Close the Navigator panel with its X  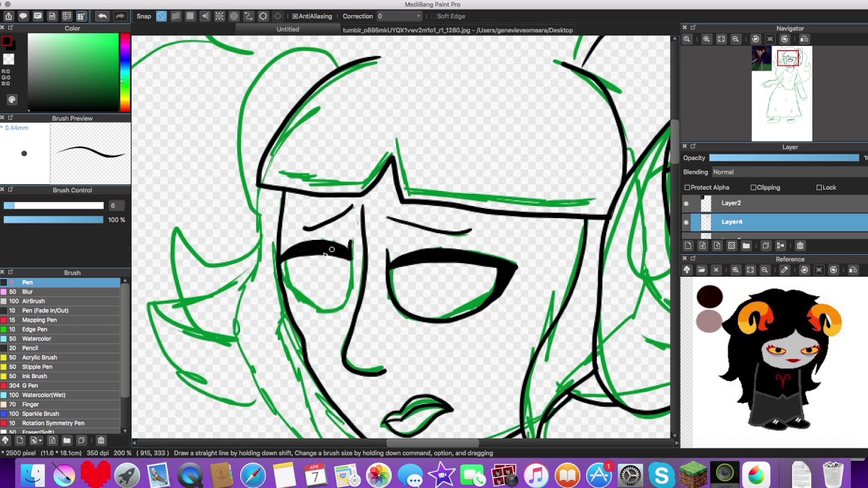click(685, 28)
